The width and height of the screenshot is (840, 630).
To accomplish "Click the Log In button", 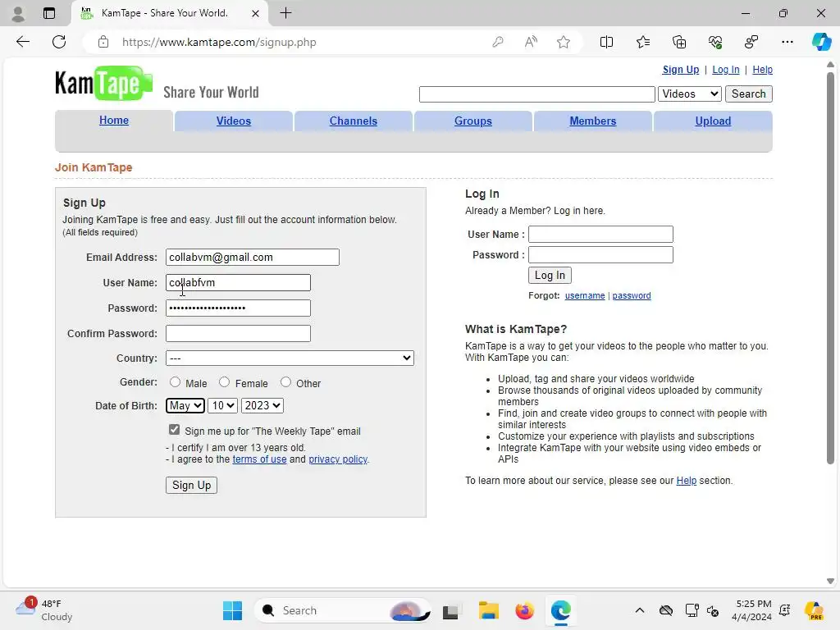I will tap(550, 276).
